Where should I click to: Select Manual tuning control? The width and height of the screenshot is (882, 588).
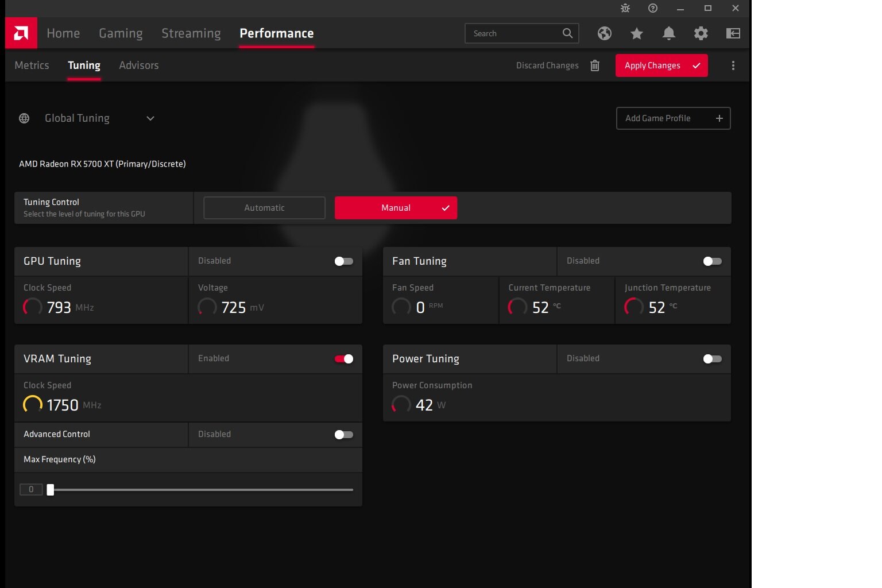(396, 208)
